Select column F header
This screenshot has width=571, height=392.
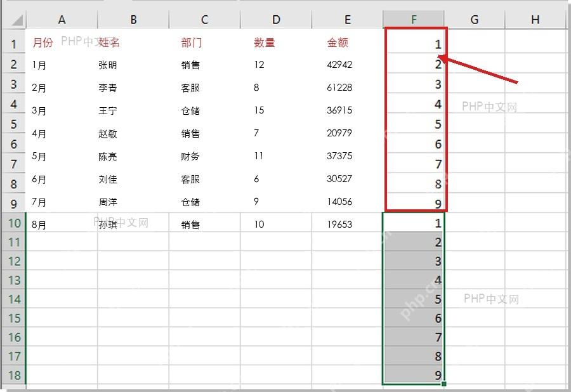414,20
